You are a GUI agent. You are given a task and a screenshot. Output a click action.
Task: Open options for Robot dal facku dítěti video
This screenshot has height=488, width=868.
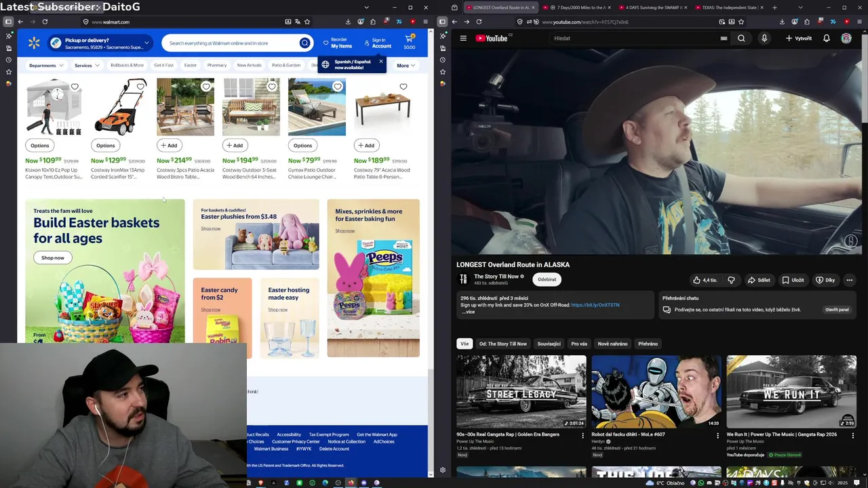click(x=717, y=435)
